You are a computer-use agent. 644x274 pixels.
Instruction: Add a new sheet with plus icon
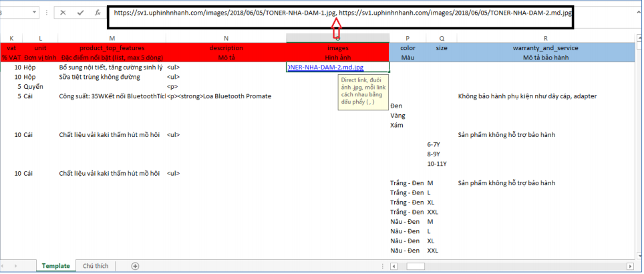[x=135, y=265]
